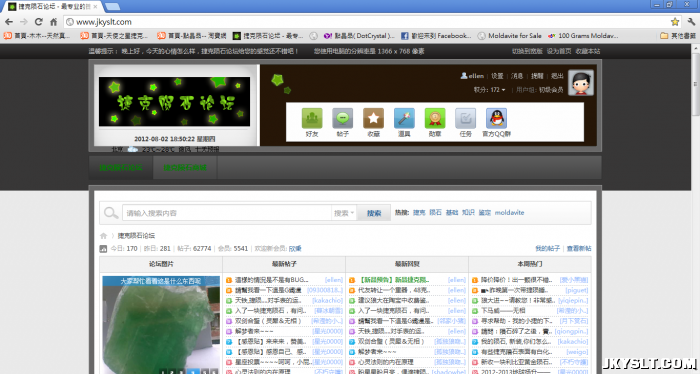Click the ellen user name icon

click(464, 76)
